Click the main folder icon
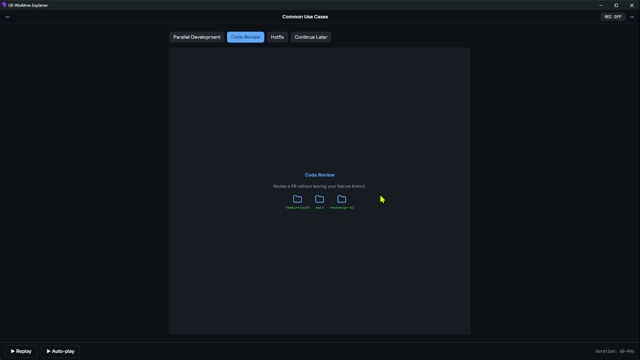The image size is (640, 360). pyautogui.click(x=320, y=199)
